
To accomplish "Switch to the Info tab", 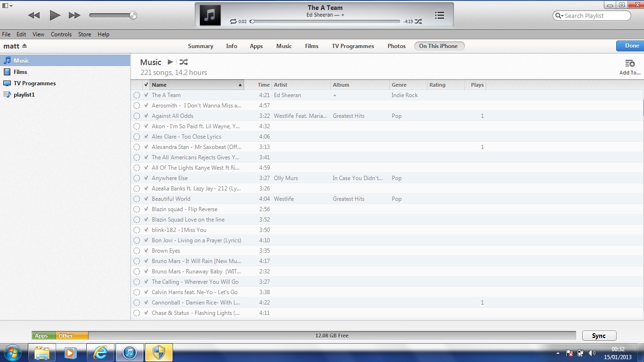I will tap(231, 46).
